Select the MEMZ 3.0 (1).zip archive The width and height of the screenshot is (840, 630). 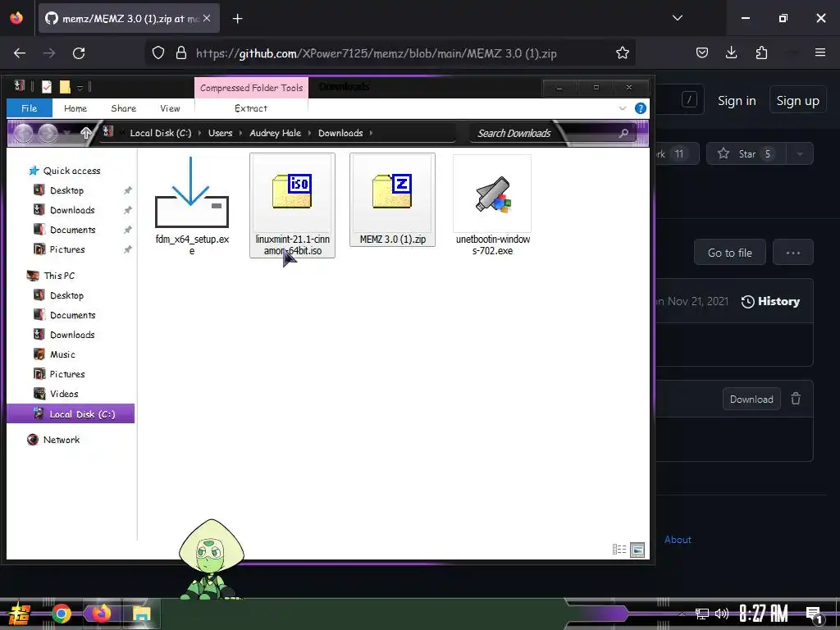tap(393, 200)
